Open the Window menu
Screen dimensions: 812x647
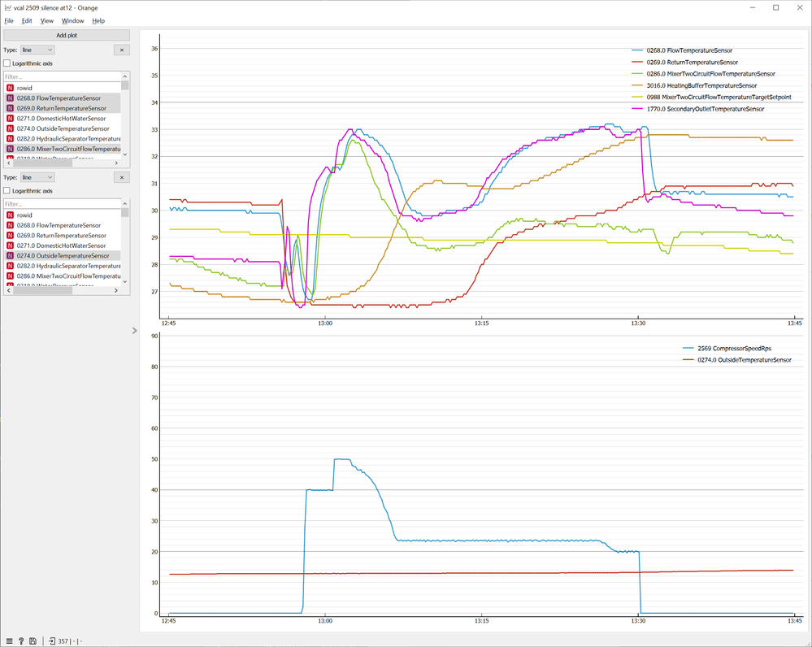click(72, 20)
